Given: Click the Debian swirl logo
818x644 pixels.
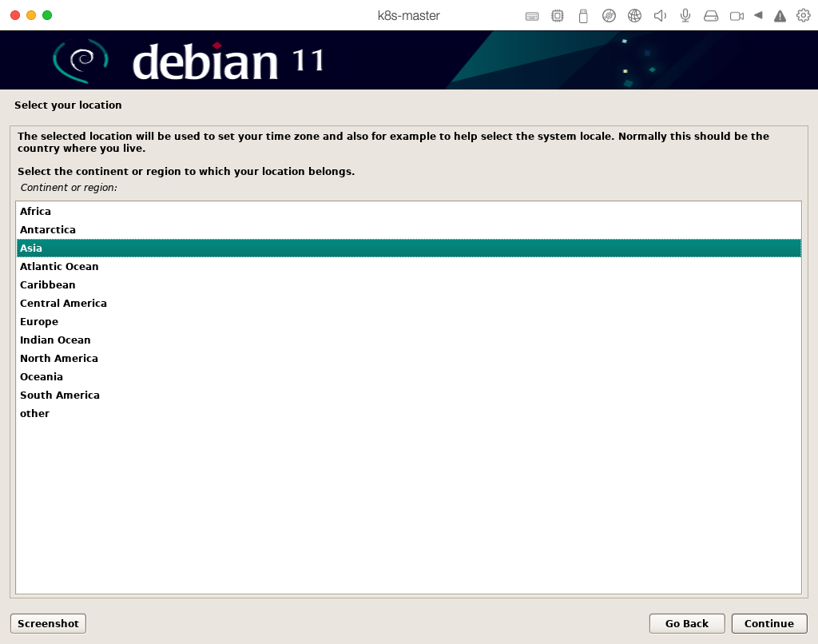Looking at the screenshot, I should coord(81,61).
